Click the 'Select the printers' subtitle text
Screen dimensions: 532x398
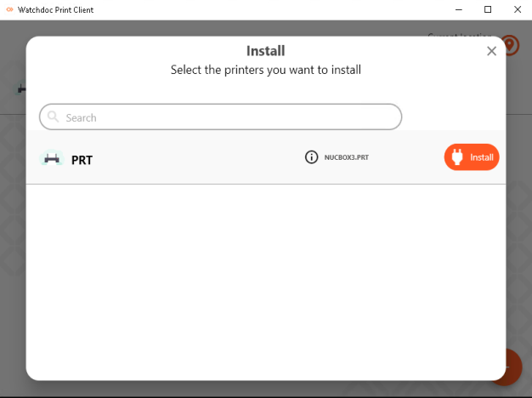click(265, 70)
